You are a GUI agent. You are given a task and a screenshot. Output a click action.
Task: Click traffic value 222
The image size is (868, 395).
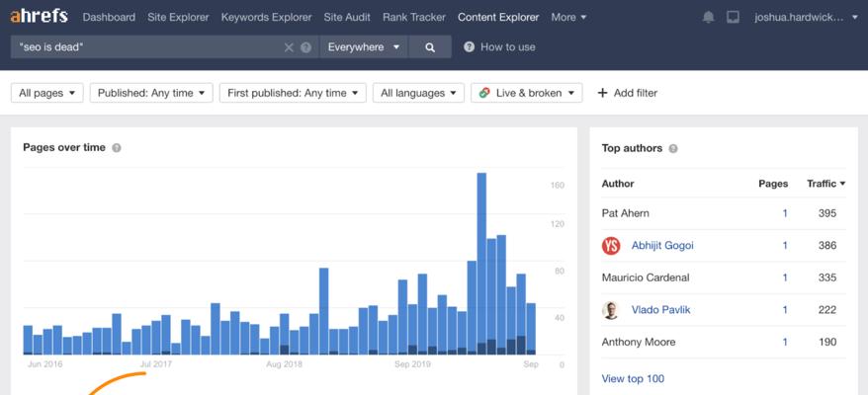pyautogui.click(x=827, y=310)
